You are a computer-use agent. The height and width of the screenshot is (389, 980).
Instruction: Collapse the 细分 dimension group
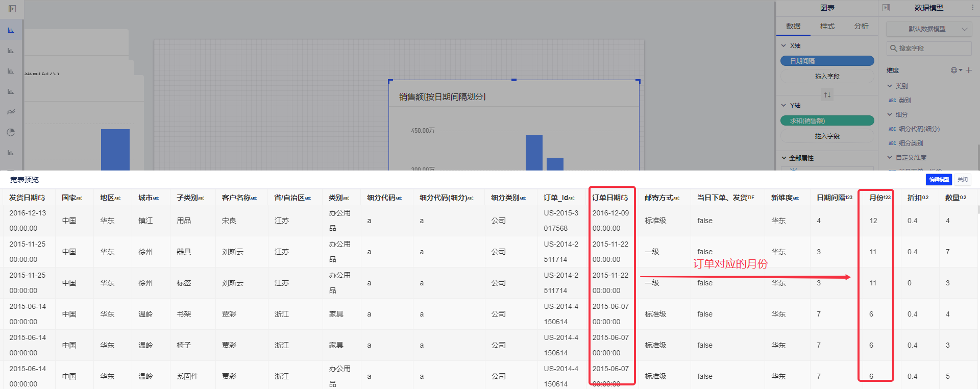tap(890, 115)
